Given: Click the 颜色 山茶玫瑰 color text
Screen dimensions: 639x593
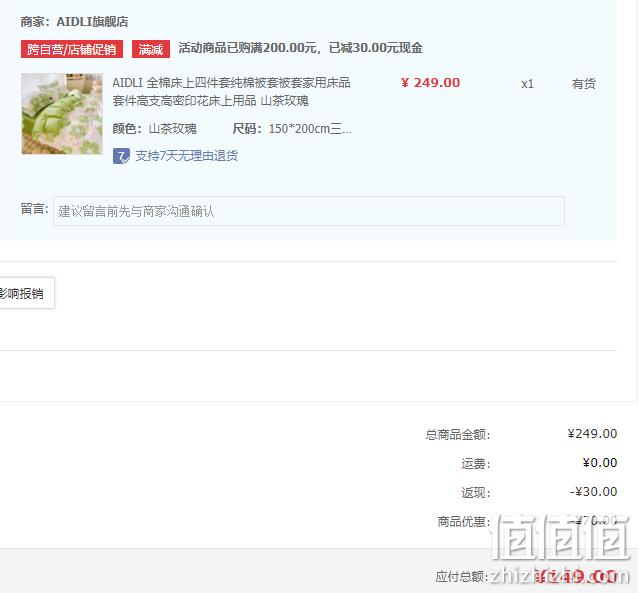Looking at the screenshot, I should click(x=154, y=129).
